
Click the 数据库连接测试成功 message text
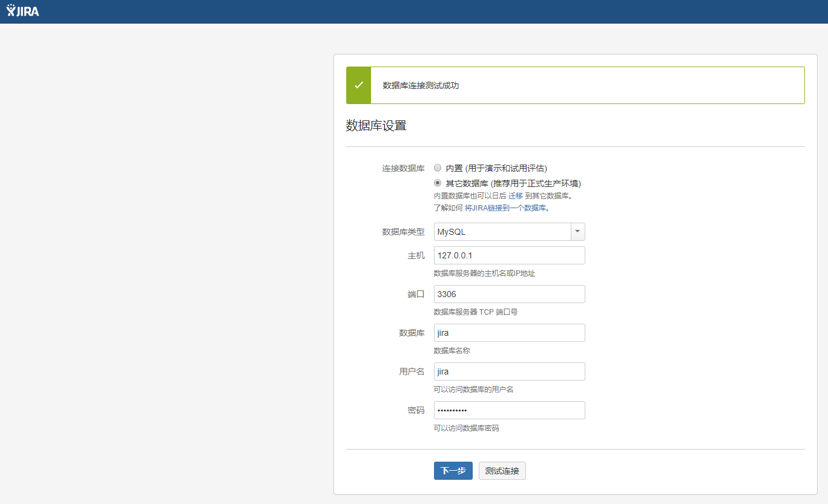click(421, 85)
